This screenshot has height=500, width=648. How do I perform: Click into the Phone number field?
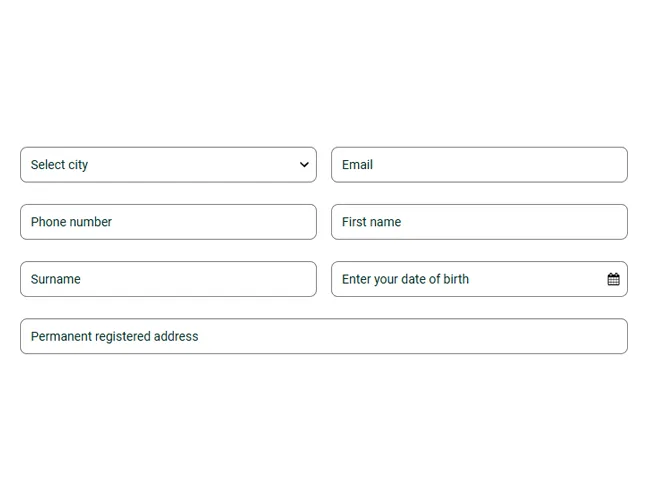168,222
